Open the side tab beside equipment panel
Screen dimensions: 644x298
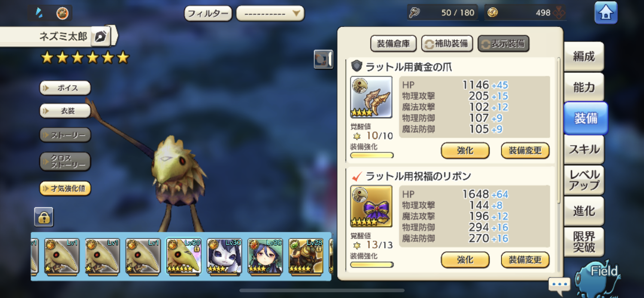click(x=323, y=59)
